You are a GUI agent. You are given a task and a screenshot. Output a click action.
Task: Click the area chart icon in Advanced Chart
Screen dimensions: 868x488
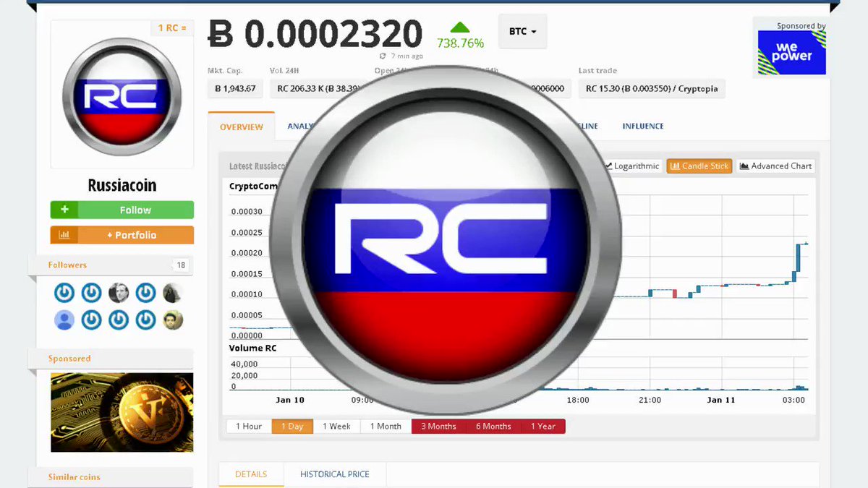[744, 166]
